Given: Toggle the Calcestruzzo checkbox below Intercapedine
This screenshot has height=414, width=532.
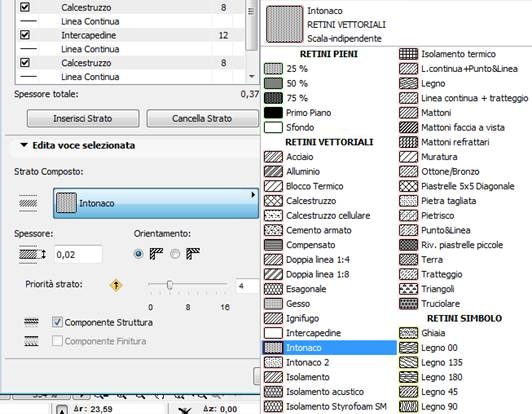Looking at the screenshot, I should (25, 63).
